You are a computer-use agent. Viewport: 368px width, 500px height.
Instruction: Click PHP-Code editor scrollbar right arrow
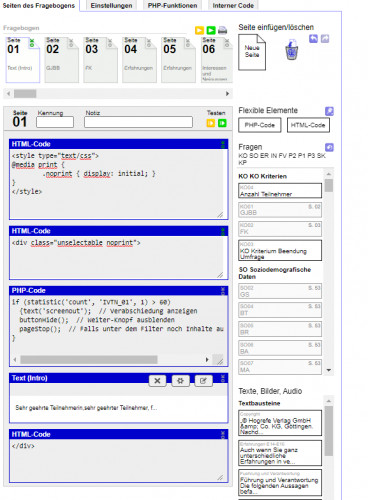tap(207, 360)
